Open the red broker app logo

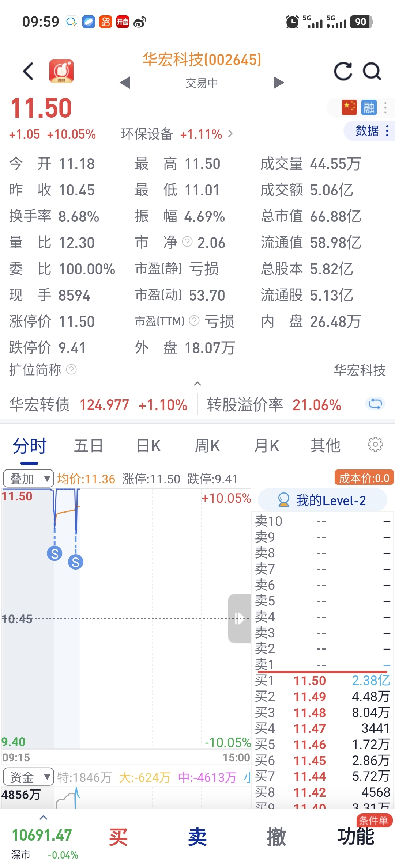(x=61, y=71)
